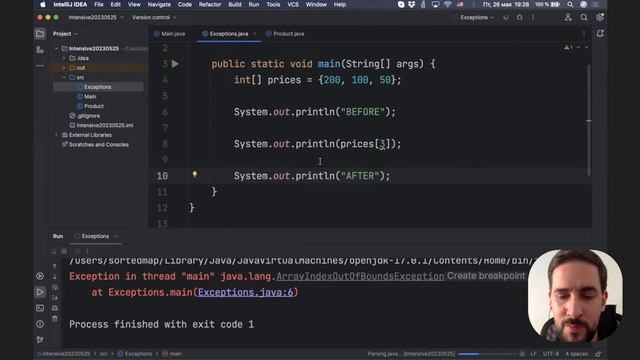
Task: Open Wi-Fi menu bar icon
Action: coord(448,4)
